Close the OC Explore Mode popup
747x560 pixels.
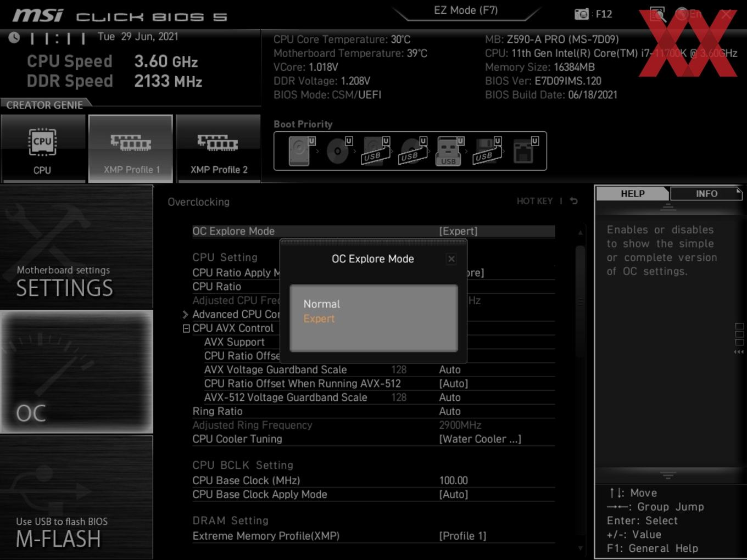click(451, 259)
